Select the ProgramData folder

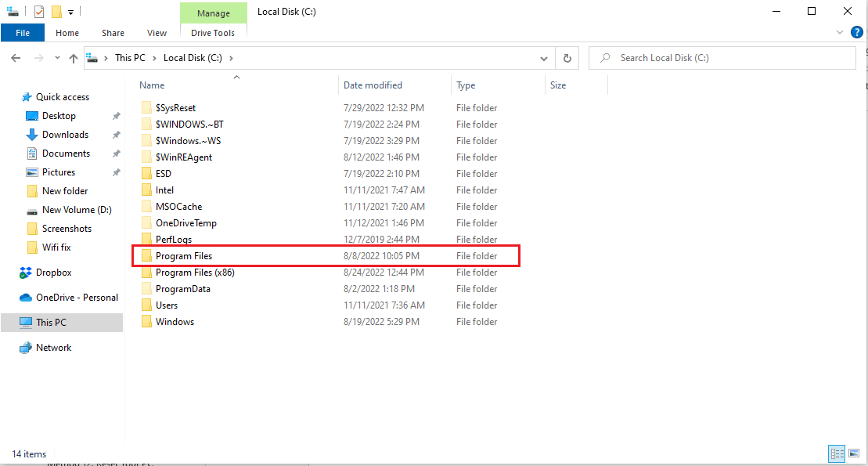182,289
